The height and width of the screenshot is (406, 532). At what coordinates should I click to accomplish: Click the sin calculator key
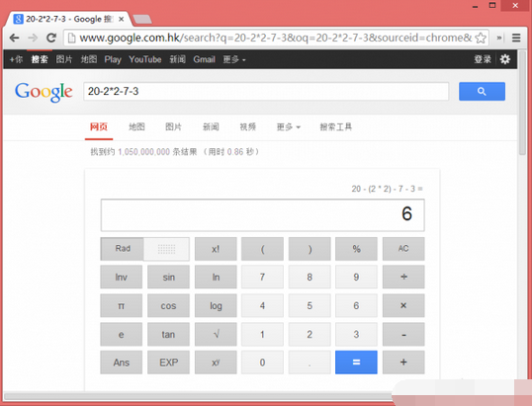168,278
